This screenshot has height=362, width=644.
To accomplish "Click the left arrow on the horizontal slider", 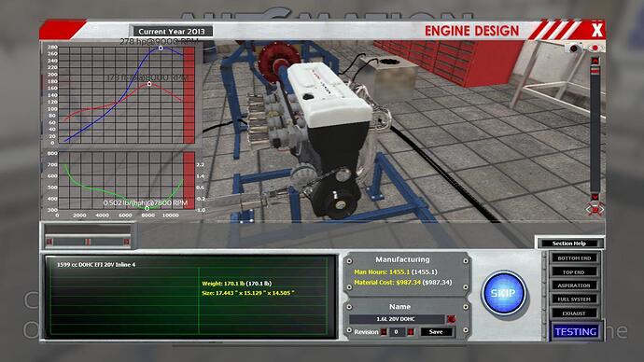I will tap(49, 242).
